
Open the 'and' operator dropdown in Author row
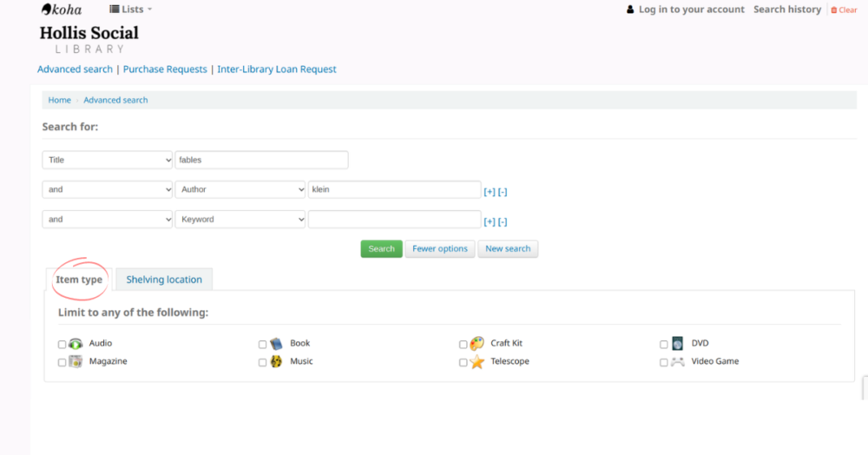(x=108, y=189)
